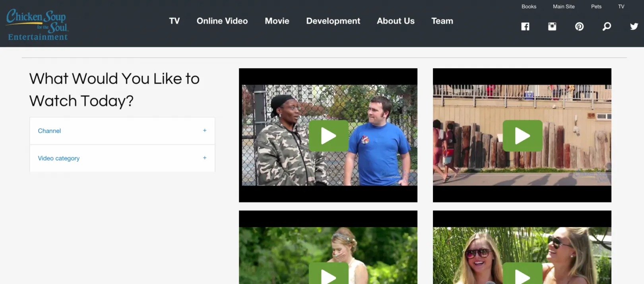Screen dimensions: 644x284
Task: Play the boardwalk fence video
Action: 522,136
